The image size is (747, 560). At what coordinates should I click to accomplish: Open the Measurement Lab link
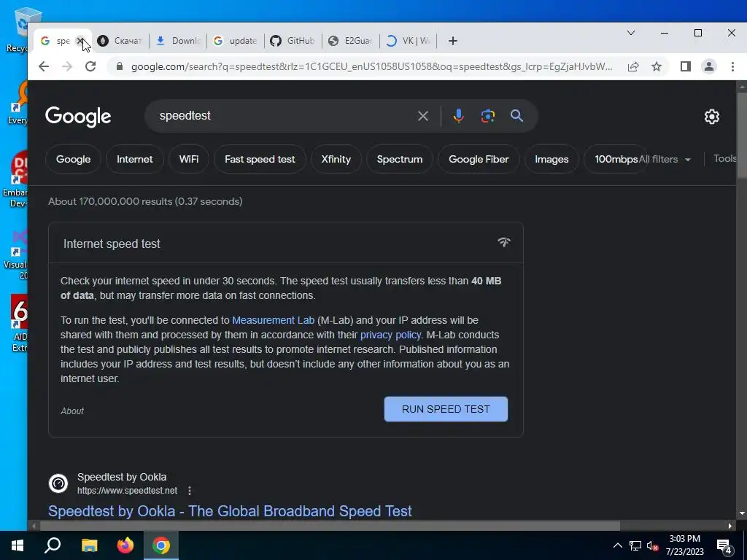(273, 321)
